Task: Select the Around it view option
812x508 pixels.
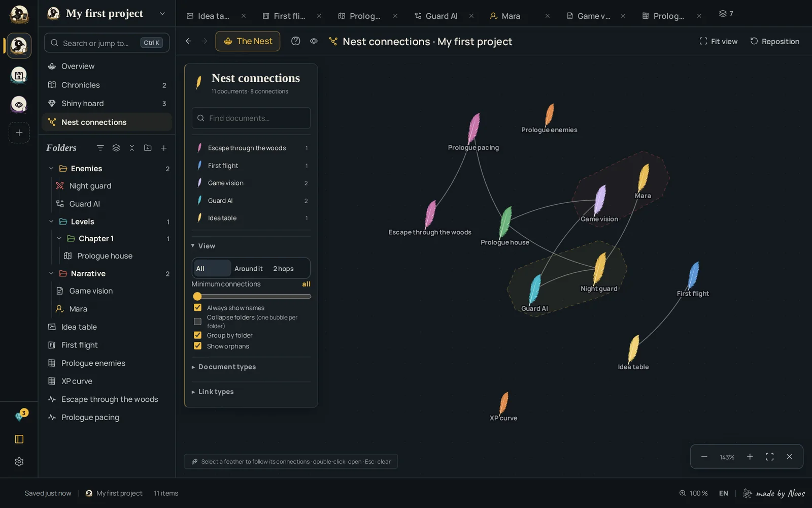Action: 249,269
